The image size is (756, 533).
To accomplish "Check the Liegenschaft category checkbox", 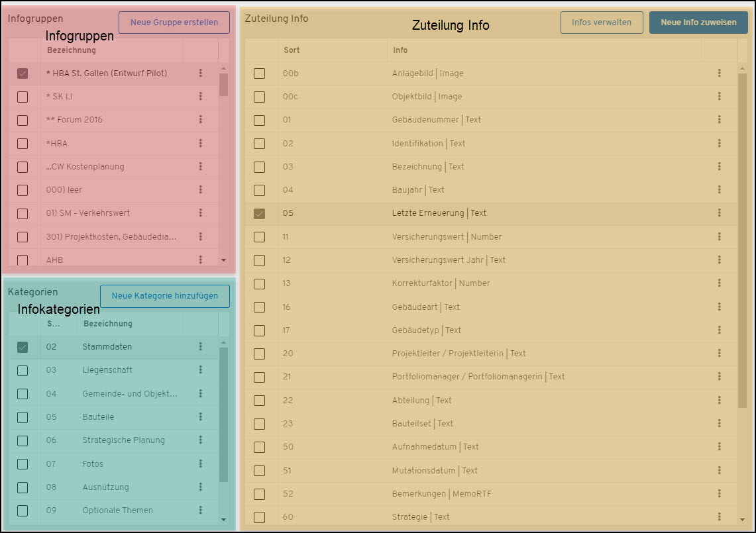I will (x=23, y=371).
